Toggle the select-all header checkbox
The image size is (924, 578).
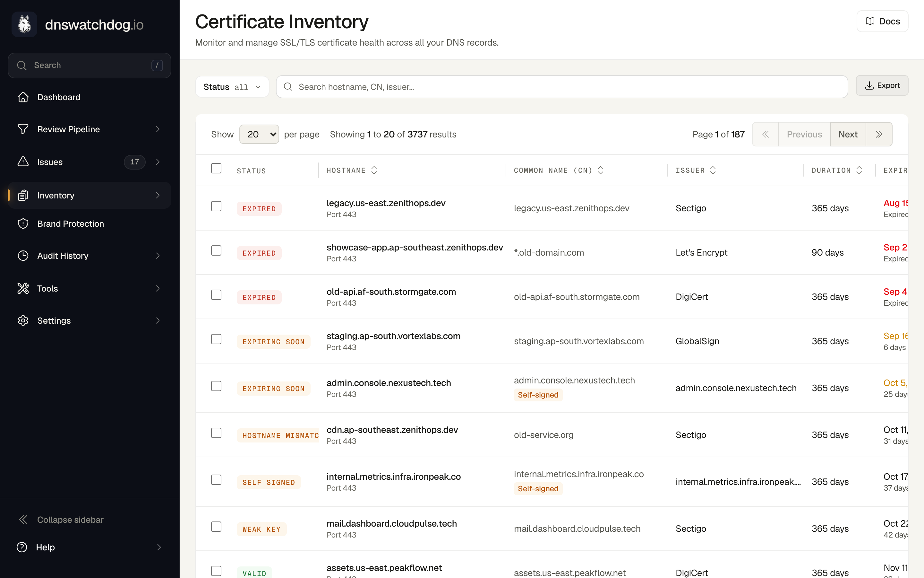[x=216, y=168]
